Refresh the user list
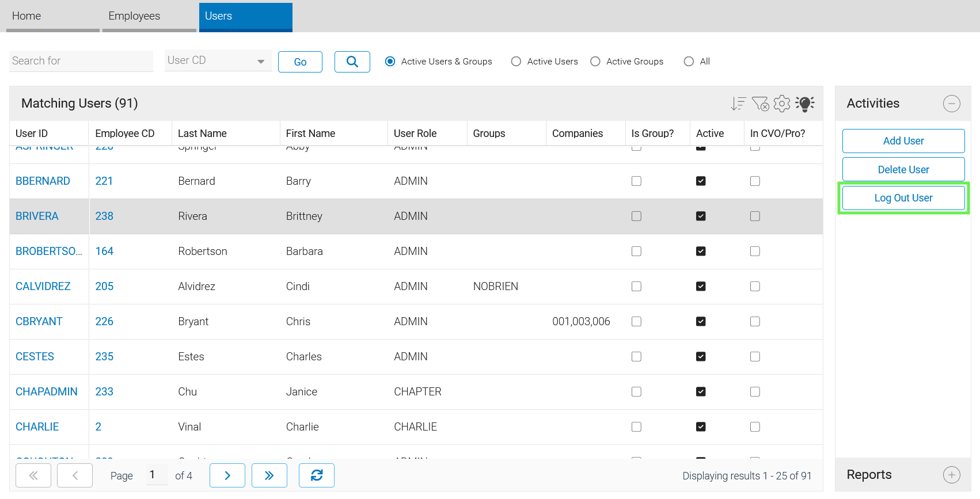980x499 pixels. [x=316, y=475]
